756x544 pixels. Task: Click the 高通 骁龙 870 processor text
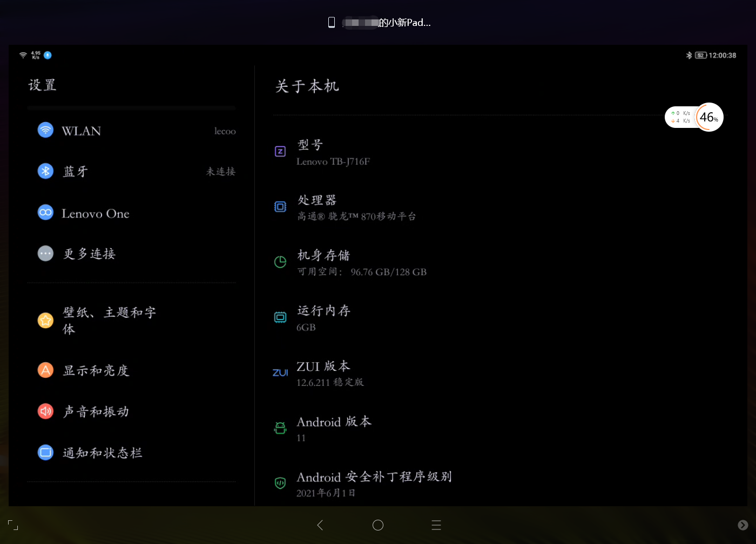[x=356, y=216]
